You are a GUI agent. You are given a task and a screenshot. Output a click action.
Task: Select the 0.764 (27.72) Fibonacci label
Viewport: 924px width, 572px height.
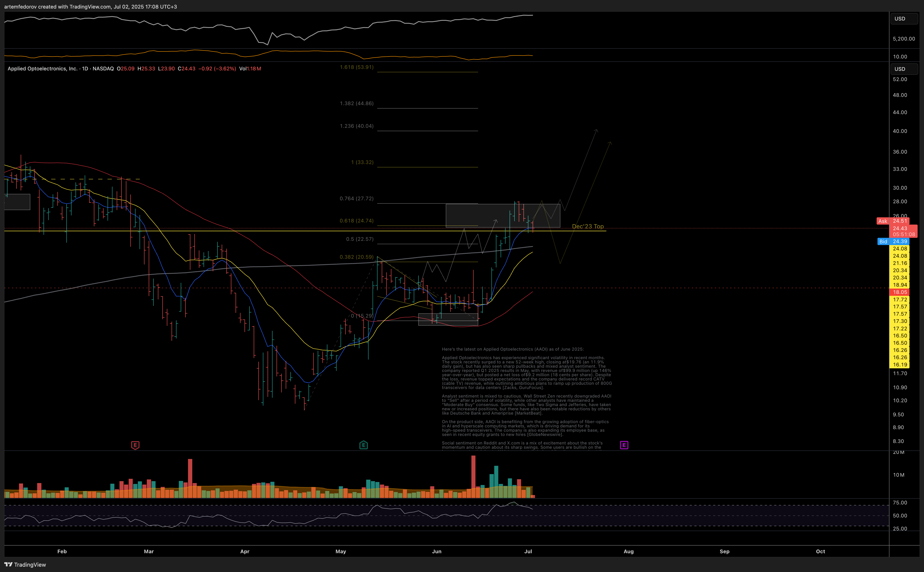(357, 199)
